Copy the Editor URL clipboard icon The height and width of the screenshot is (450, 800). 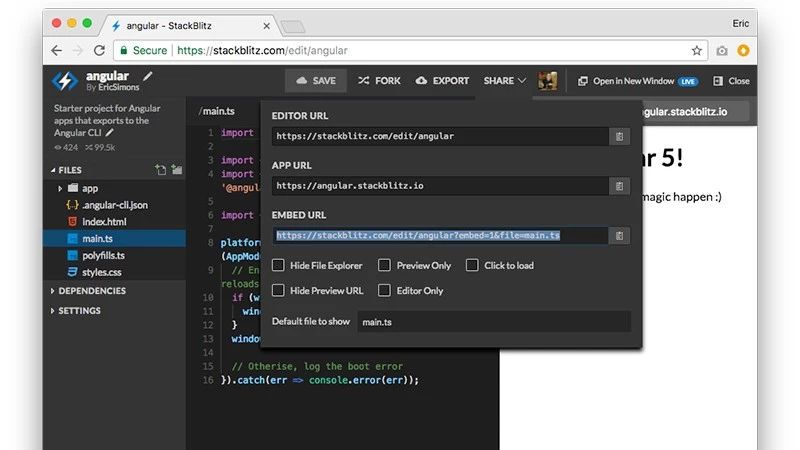[619, 137]
